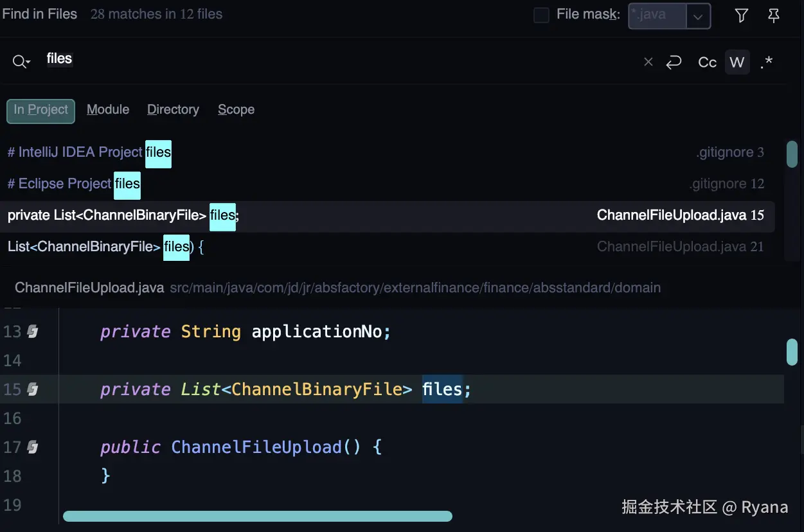Click the horizontal scrollbar in code preview
The image size is (804, 532).
257,516
